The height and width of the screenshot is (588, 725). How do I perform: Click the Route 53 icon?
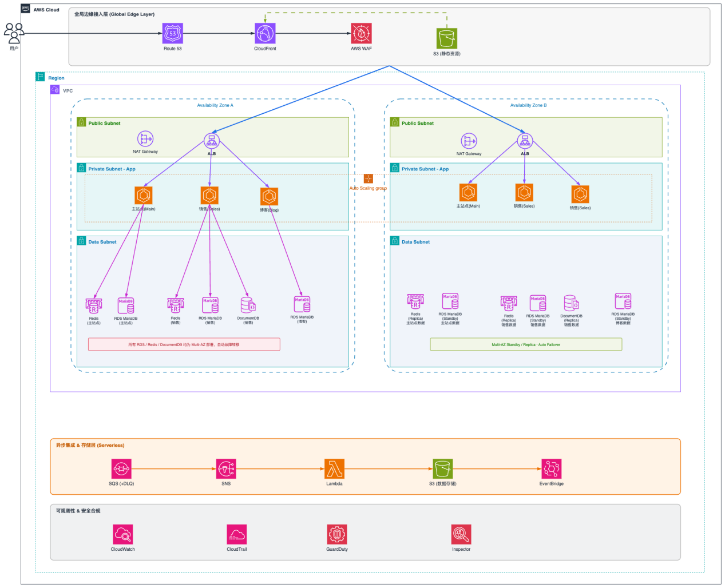[x=172, y=33]
